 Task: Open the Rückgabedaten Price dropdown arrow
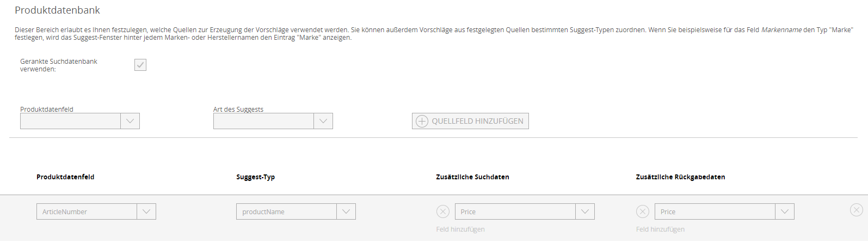(785, 211)
